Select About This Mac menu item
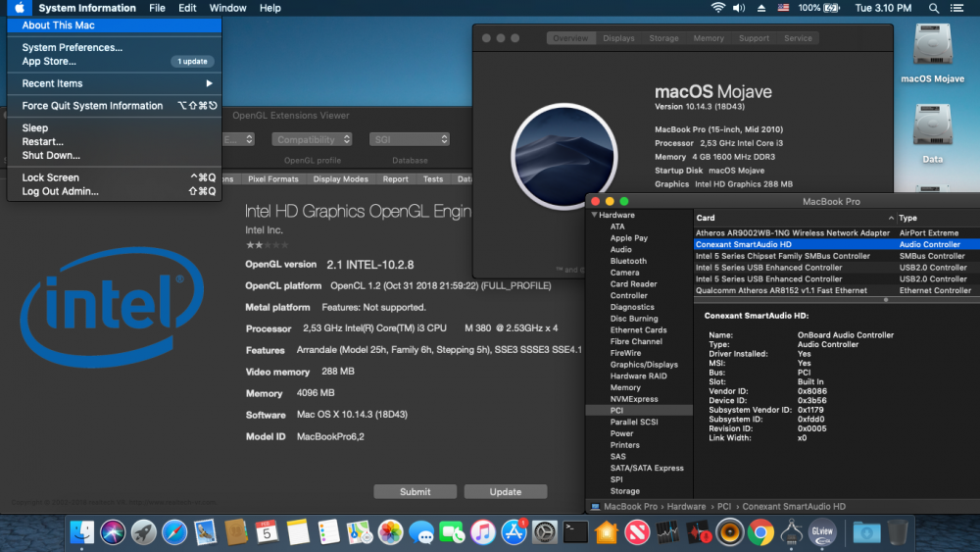 tap(114, 25)
